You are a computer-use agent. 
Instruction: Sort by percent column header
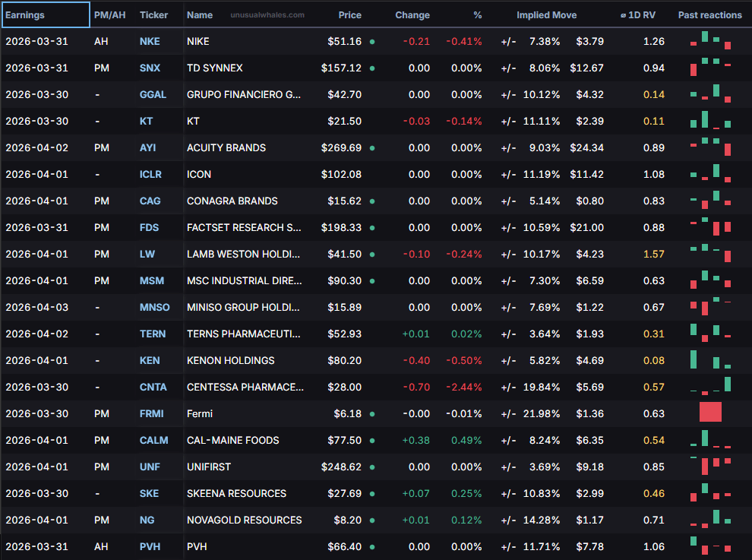tap(478, 15)
